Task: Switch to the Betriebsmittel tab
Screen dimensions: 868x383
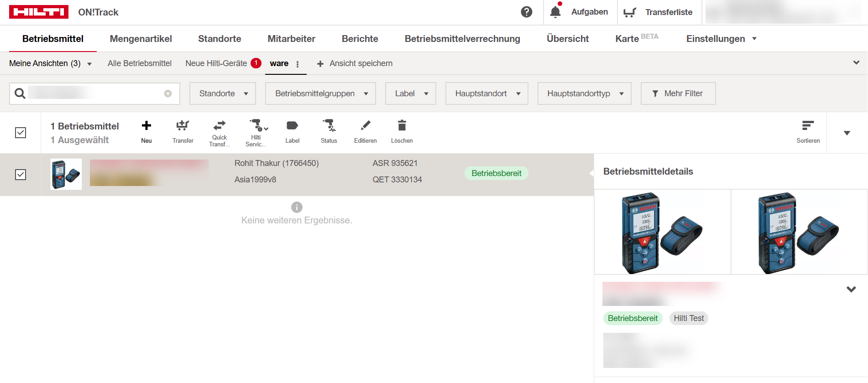Action: 53,39
